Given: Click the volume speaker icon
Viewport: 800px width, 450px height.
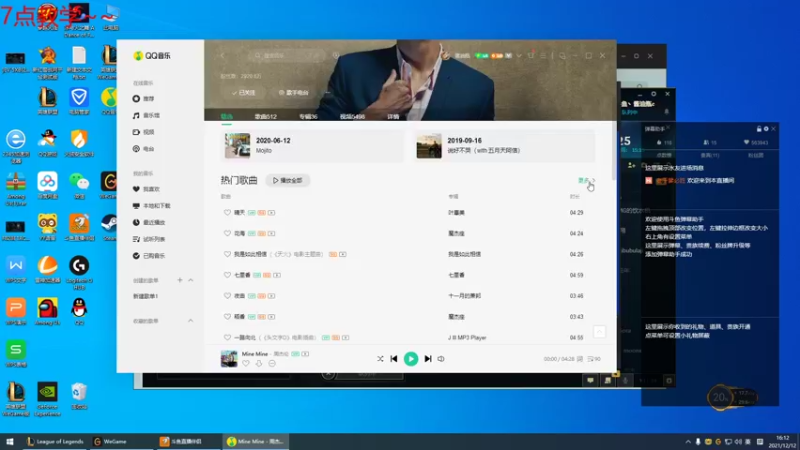Looking at the screenshot, I should pos(441,359).
